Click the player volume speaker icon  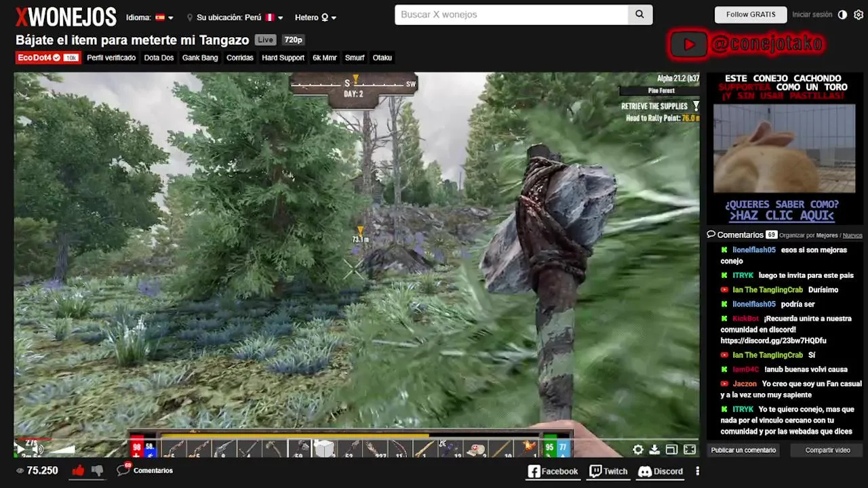click(x=38, y=449)
